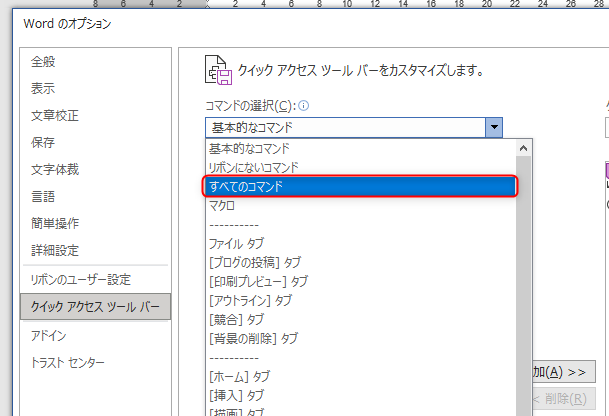Click the 基本的なコマンド combo box field
This screenshot has width=609, height=416.
point(345,127)
